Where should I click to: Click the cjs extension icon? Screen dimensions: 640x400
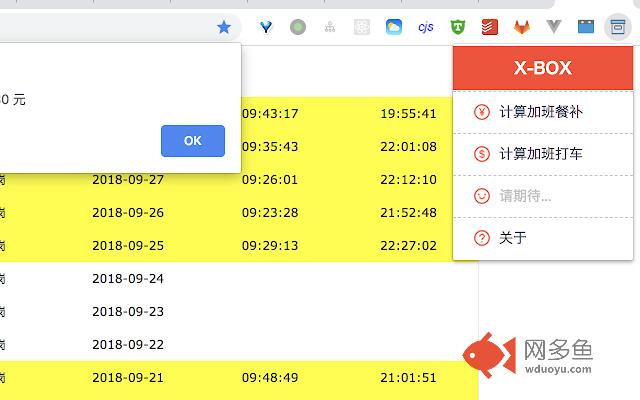[426, 27]
